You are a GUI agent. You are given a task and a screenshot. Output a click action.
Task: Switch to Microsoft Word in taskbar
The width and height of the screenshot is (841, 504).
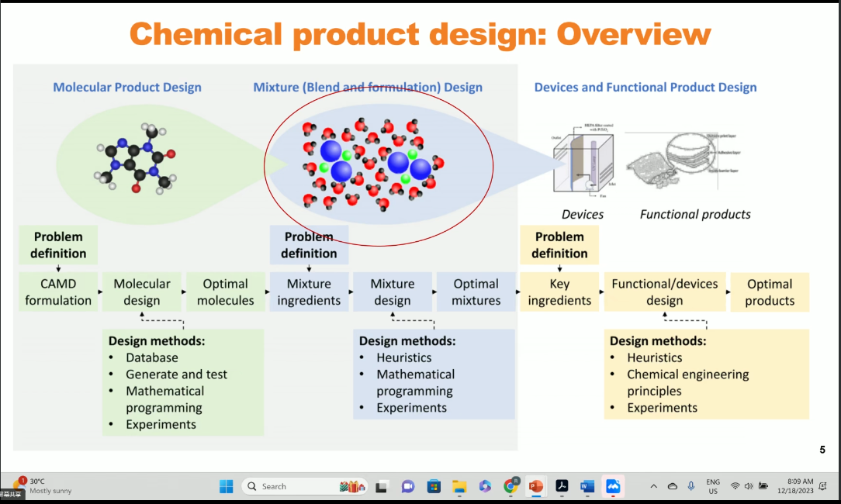[x=587, y=486]
